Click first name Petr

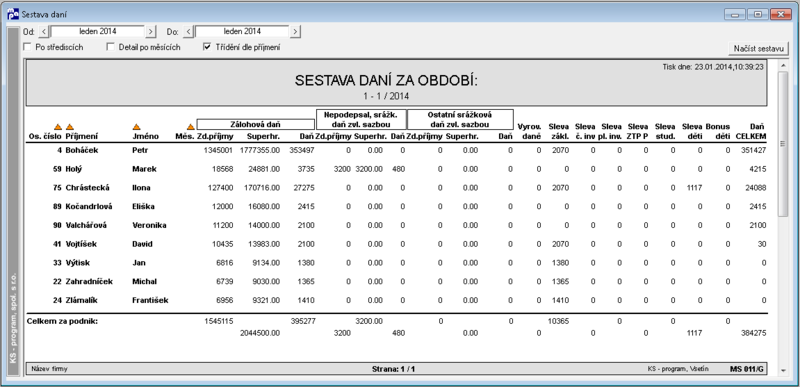(140, 150)
